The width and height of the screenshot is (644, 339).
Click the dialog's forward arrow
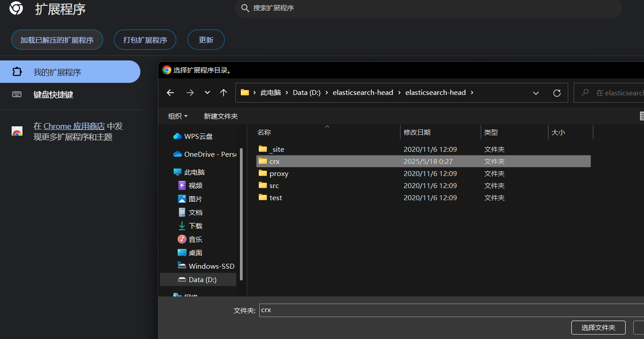[x=190, y=93]
